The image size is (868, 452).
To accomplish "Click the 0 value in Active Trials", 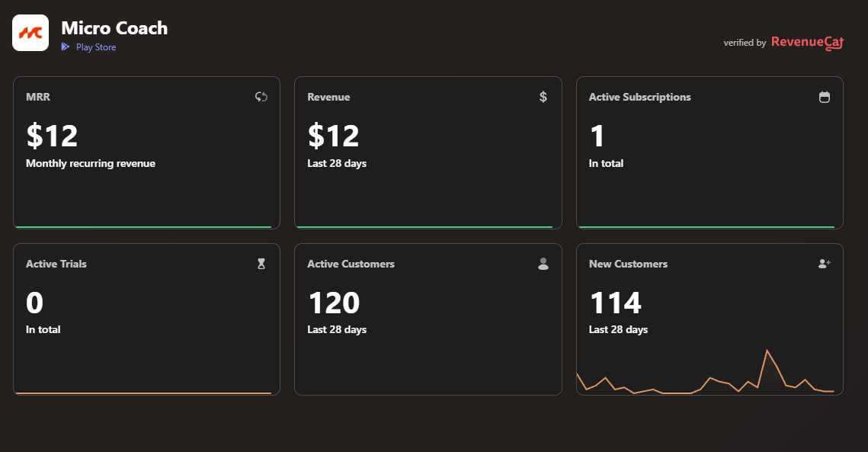I will pyautogui.click(x=34, y=303).
